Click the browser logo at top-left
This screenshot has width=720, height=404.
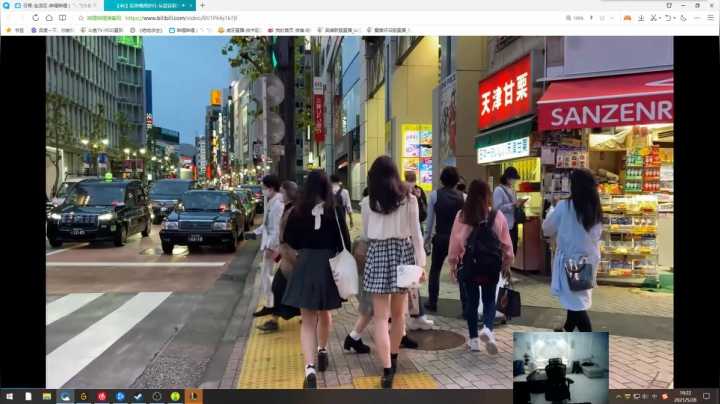[x=6, y=6]
